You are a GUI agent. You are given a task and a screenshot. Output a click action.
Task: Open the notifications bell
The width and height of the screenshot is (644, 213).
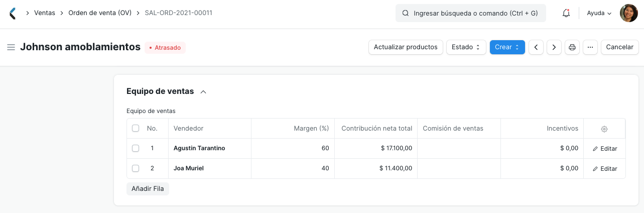click(566, 13)
